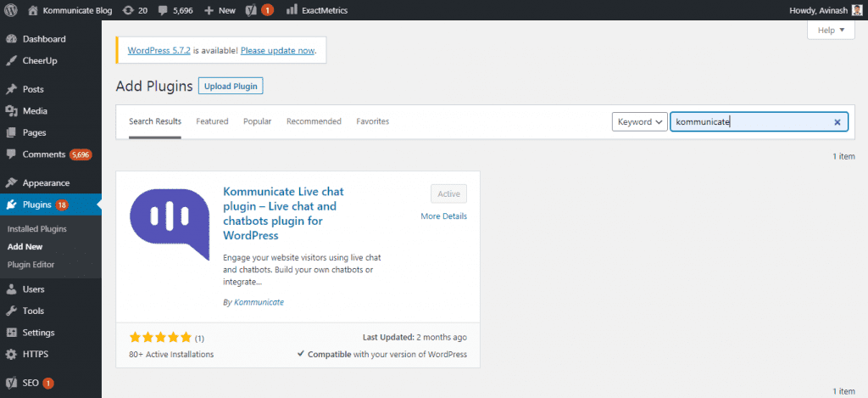Click the five-star rating
This screenshot has width=868, height=398.
pos(160,337)
